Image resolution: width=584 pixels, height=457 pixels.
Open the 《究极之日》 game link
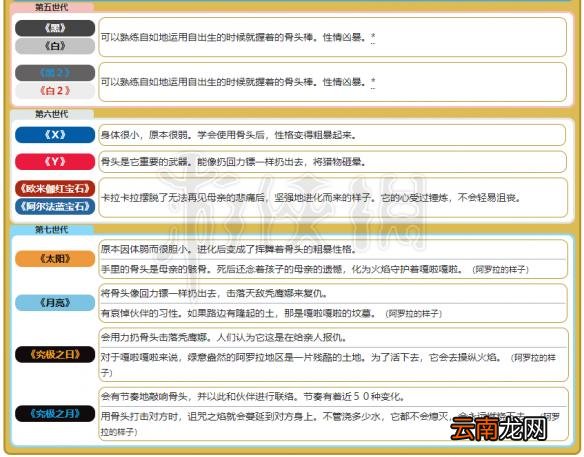pyautogui.click(x=55, y=354)
